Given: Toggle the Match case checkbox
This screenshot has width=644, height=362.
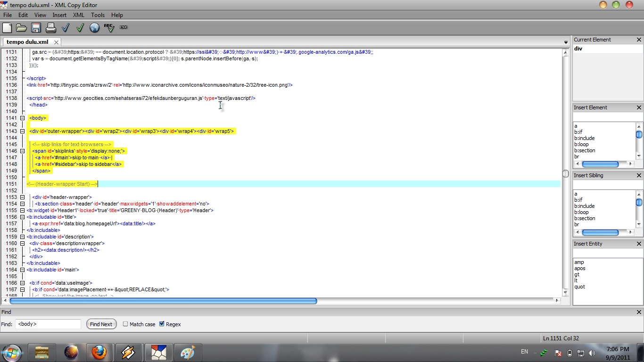Looking at the screenshot, I should click(x=125, y=324).
